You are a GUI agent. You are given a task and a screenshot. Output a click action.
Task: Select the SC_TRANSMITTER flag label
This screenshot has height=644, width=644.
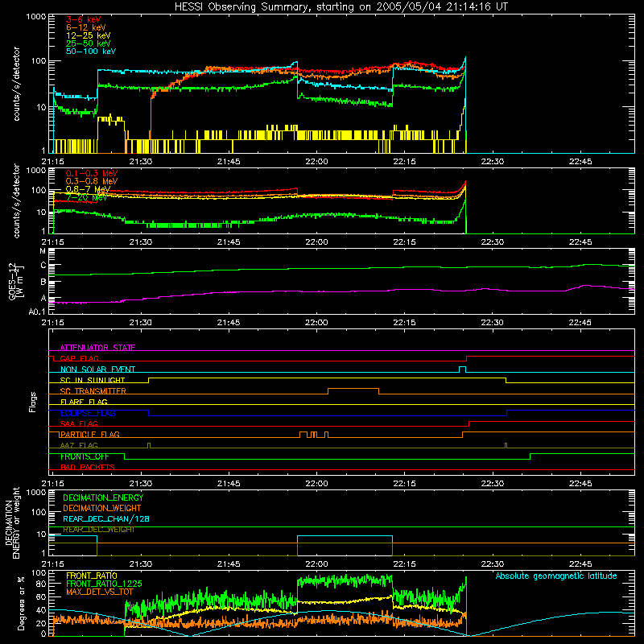point(93,391)
